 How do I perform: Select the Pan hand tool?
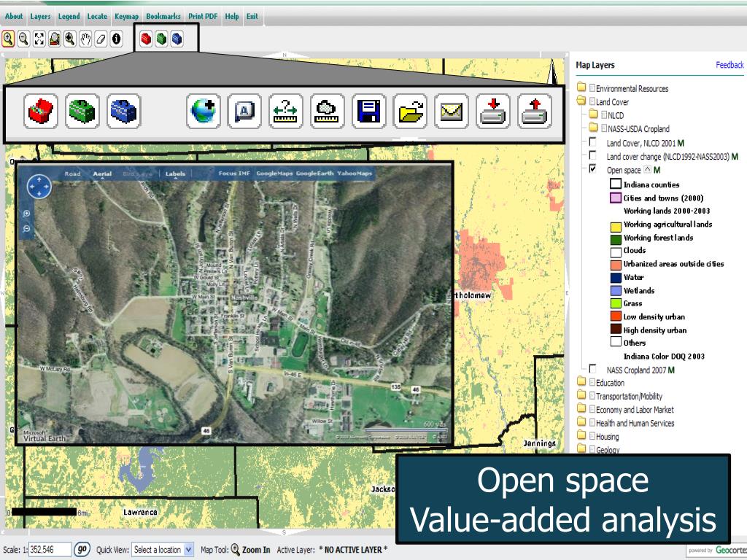[85, 39]
